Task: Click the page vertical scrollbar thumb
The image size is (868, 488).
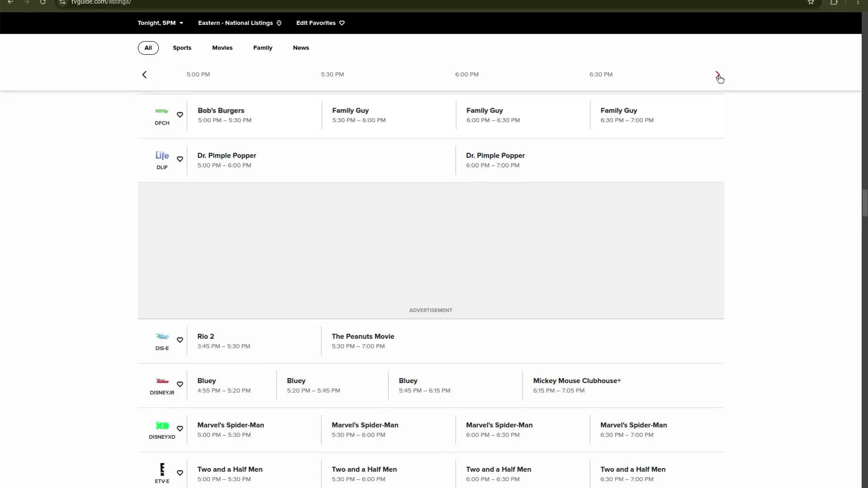Action: 865,203
